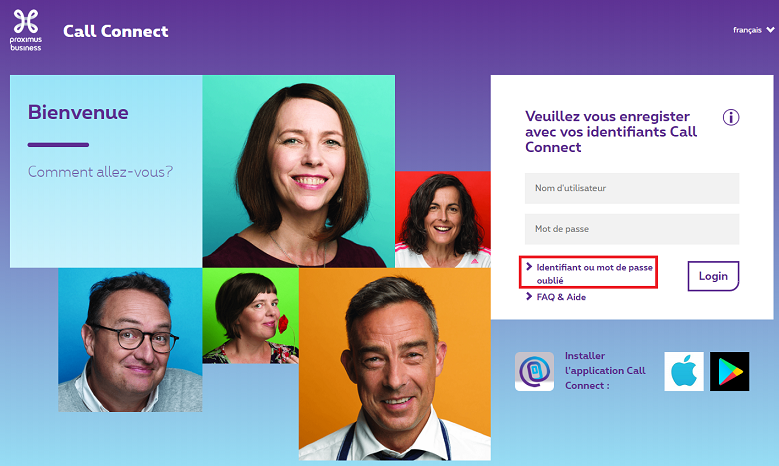Click the chevron next to français
This screenshot has height=466, width=779.
[770, 30]
